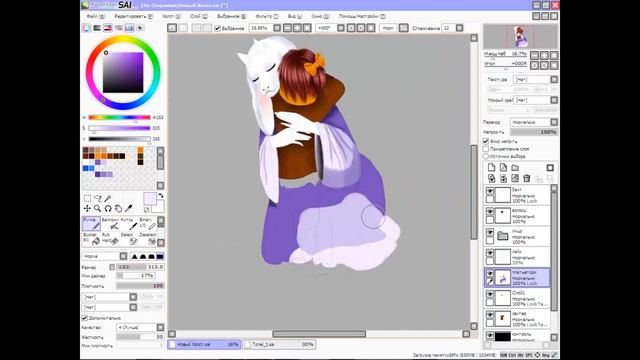Screen dimensions: 640x360
Task: Click the undo arrow in the toolbar
Action: coord(172,28)
